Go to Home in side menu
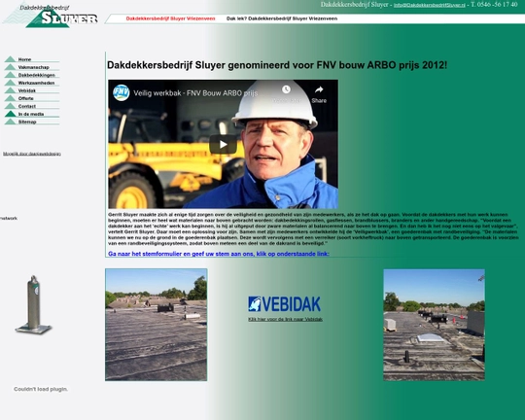525x420 pixels. (x=24, y=59)
